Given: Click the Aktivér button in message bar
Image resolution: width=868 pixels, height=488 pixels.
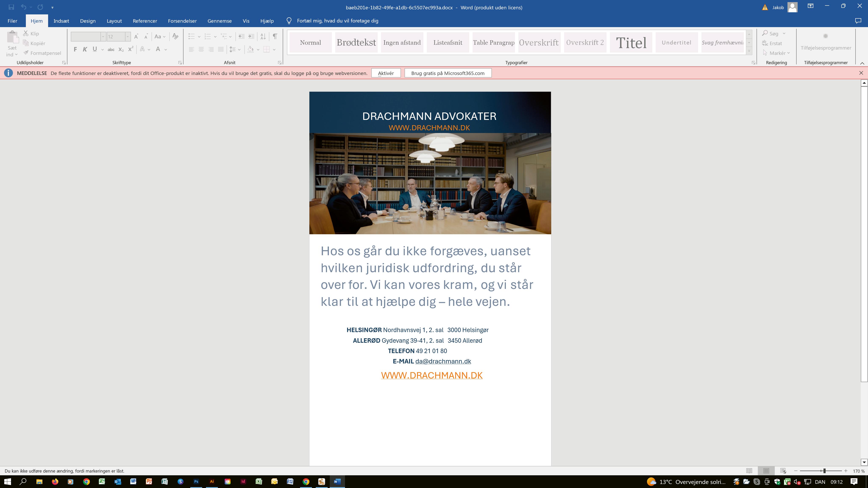Looking at the screenshot, I should point(386,73).
